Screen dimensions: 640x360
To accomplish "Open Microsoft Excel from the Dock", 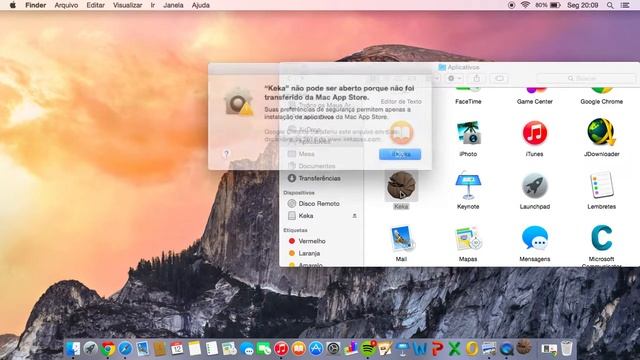I will click(454, 349).
